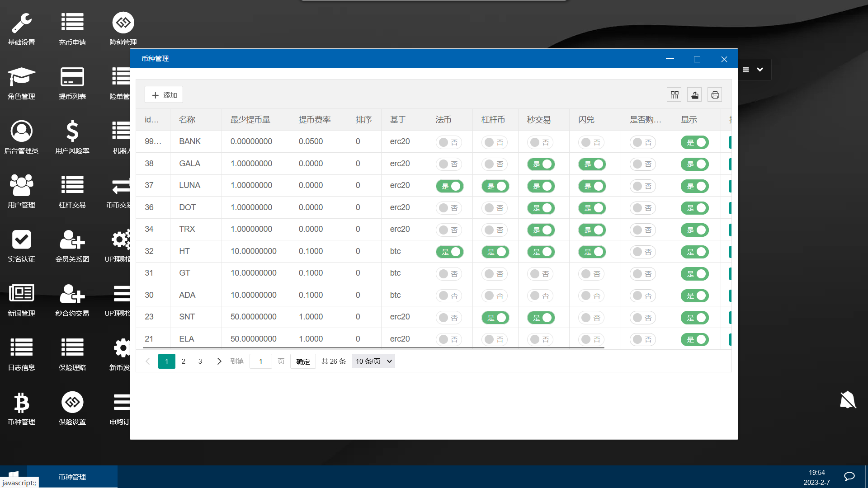This screenshot has width=868, height=488.
Task: Open 基础设置 wrench icon
Action: click(21, 23)
